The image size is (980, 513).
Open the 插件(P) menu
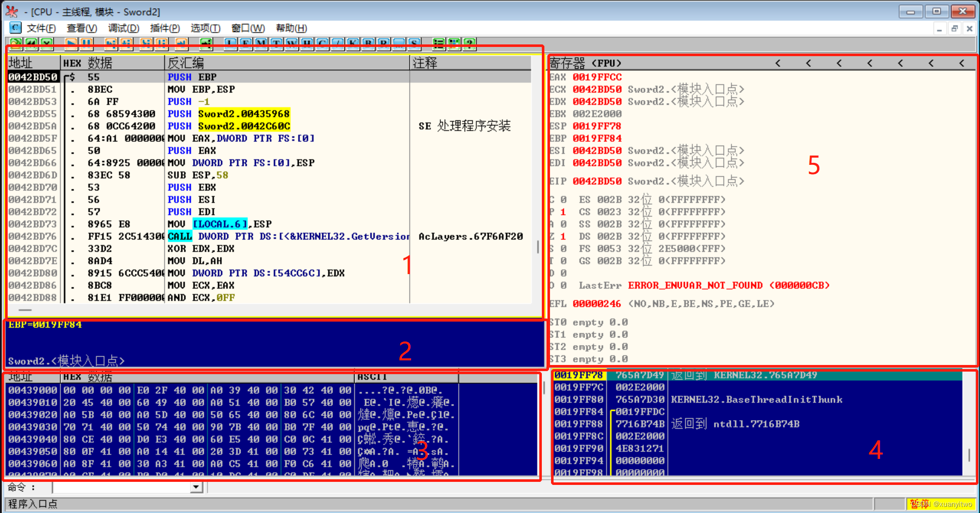point(165,28)
